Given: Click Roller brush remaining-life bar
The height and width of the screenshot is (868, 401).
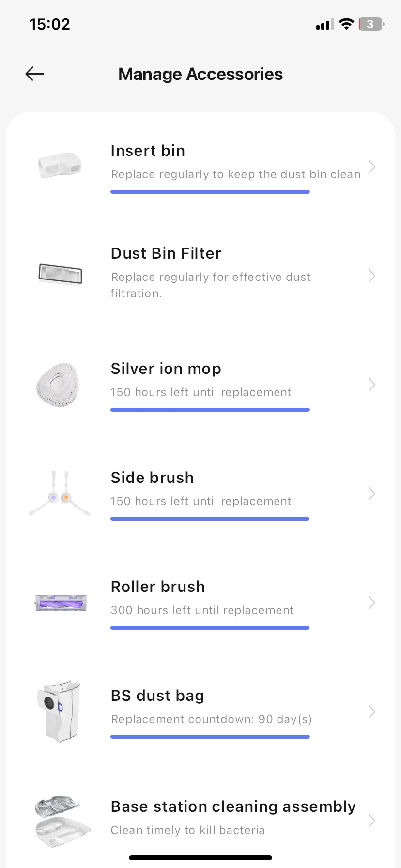Looking at the screenshot, I should (210, 628).
